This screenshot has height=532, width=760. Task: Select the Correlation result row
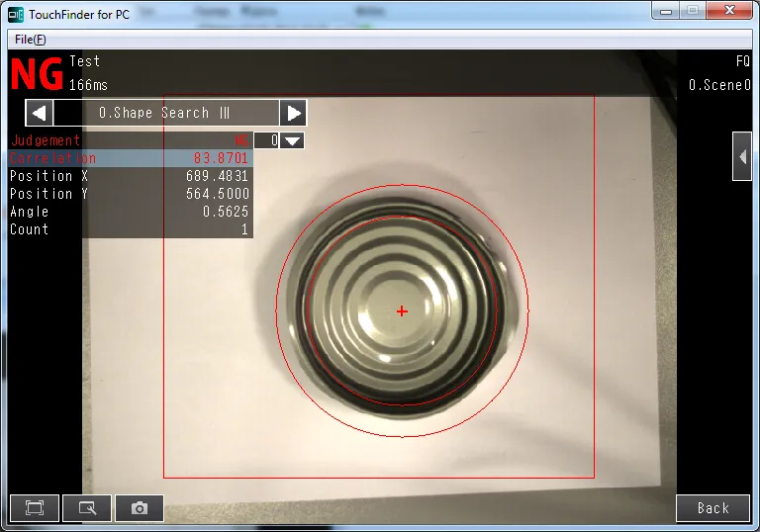129,158
